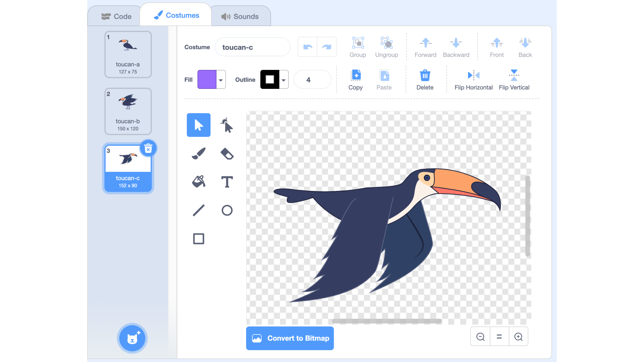Activate the Text tool
644x362 pixels.
(227, 182)
